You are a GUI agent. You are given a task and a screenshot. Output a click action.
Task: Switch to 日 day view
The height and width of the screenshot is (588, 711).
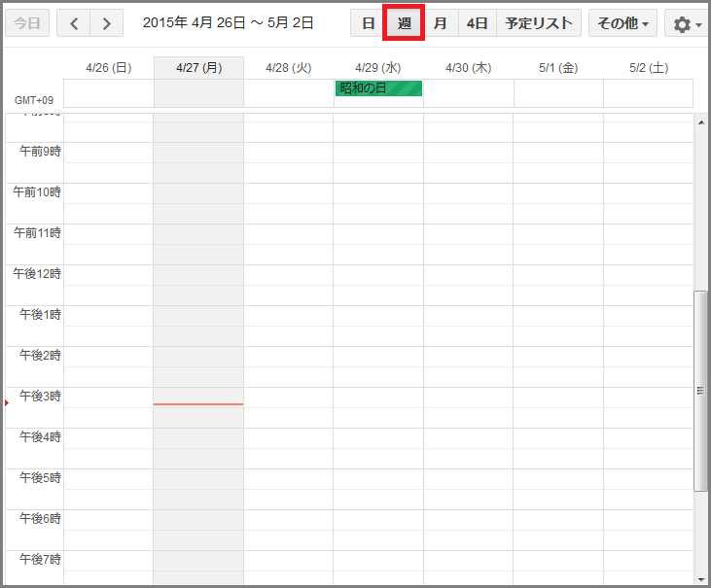tap(369, 23)
